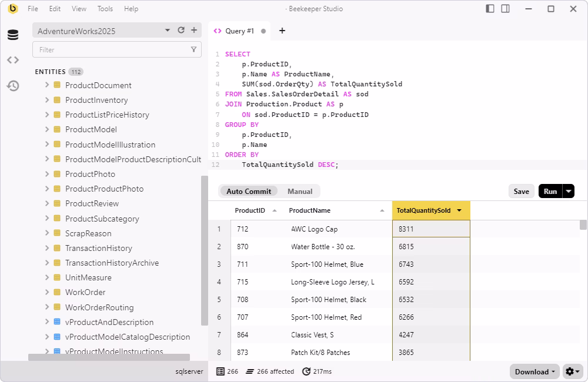Click the ProductPhoto table icon

coord(57,174)
